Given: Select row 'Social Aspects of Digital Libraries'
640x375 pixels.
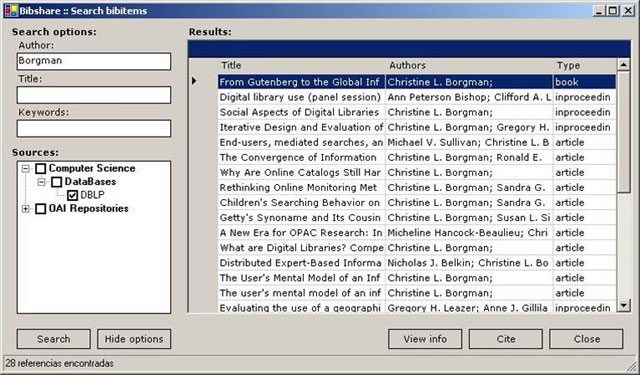Looking at the screenshot, I should [417, 112].
